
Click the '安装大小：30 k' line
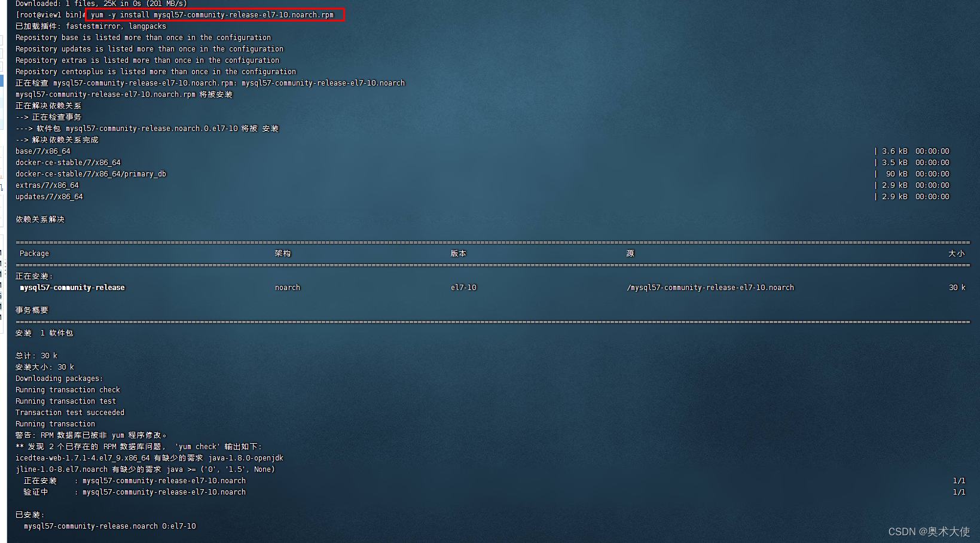pyautogui.click(x=45, y=367)
